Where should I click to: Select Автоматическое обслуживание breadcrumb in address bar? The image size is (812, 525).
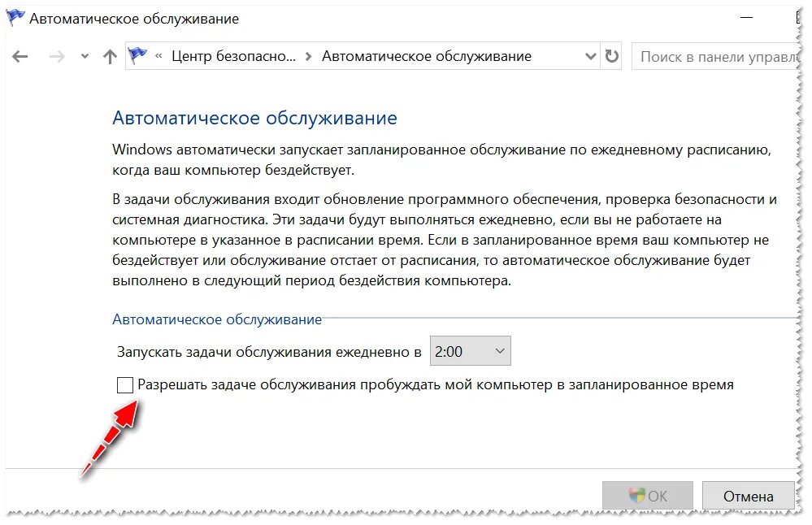[427, 56]
